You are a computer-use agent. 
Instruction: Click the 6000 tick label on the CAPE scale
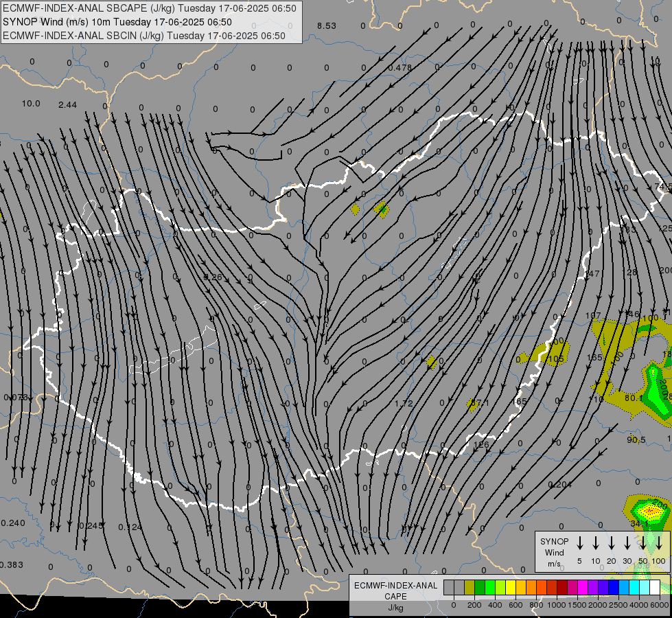click(x=660, y=605)
